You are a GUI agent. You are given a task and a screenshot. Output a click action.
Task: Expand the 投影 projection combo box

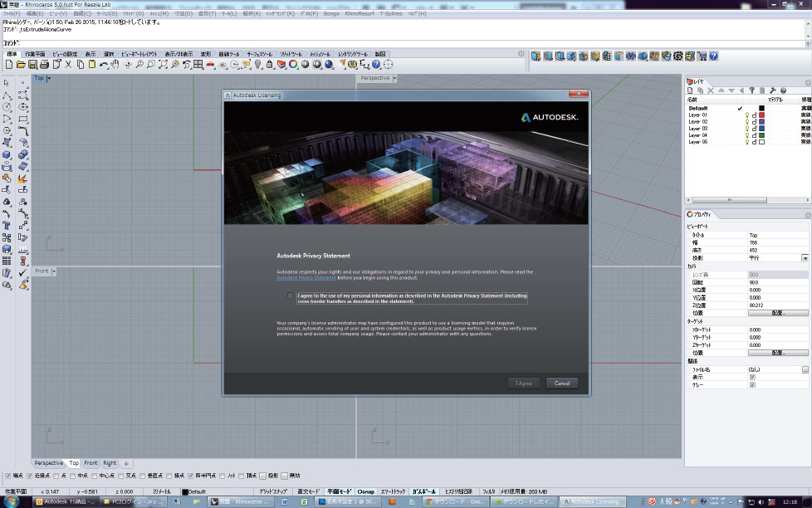(x=804, y=258)
